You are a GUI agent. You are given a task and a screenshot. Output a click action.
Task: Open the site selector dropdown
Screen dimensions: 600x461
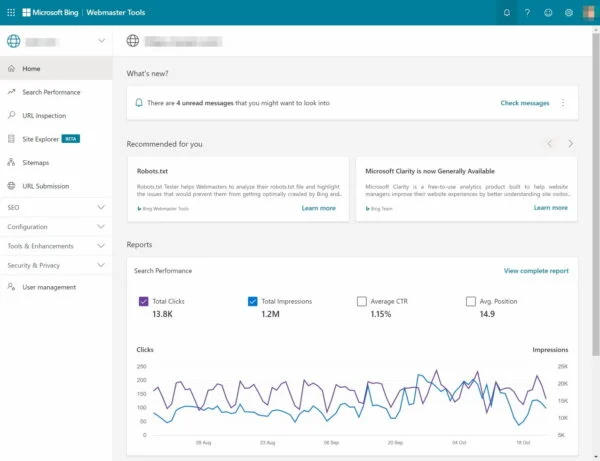(x=101, y=41)
